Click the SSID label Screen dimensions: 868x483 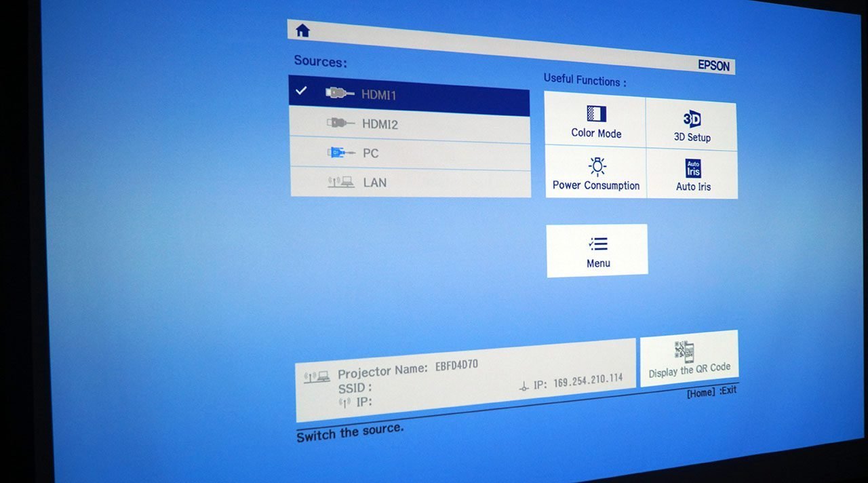click(355, 389)
